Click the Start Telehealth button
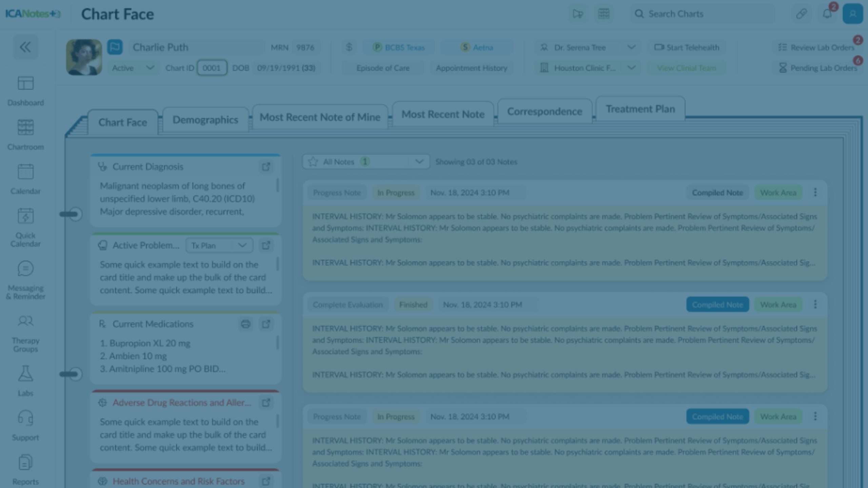Image resolution: width=868 pixels, height=488 pixels. (687, 47)
